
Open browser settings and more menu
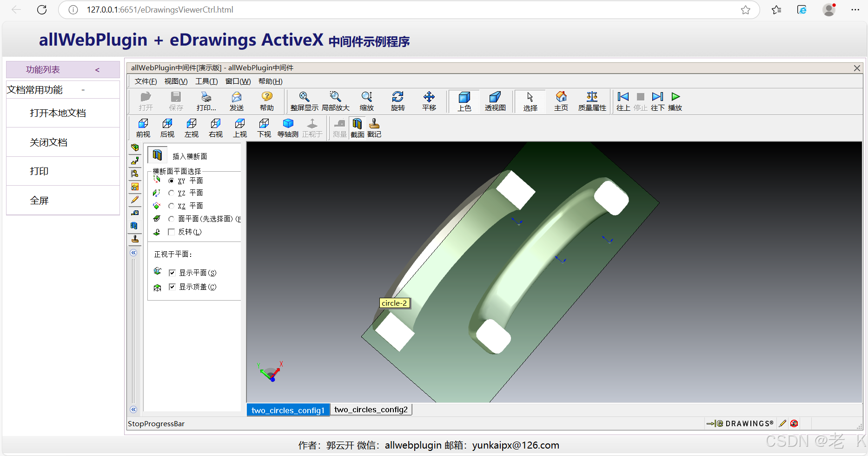[855, 10]
